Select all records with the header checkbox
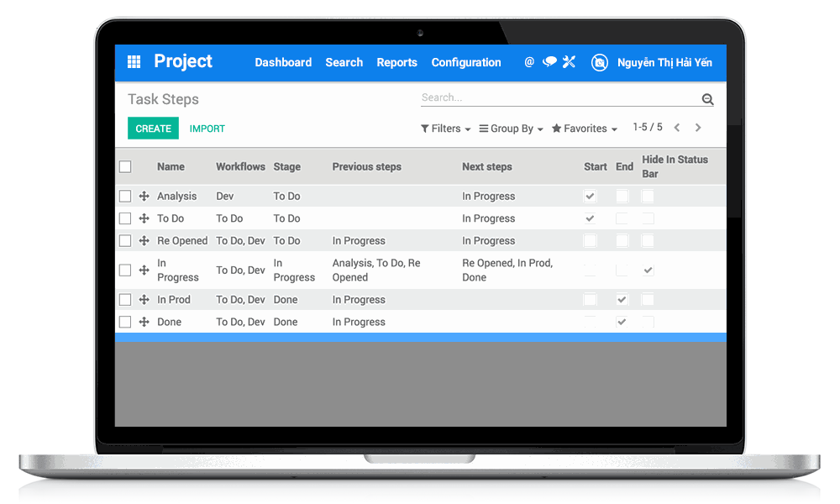The height and width of the screenshot is (504, 840). (x=125, y=166)
